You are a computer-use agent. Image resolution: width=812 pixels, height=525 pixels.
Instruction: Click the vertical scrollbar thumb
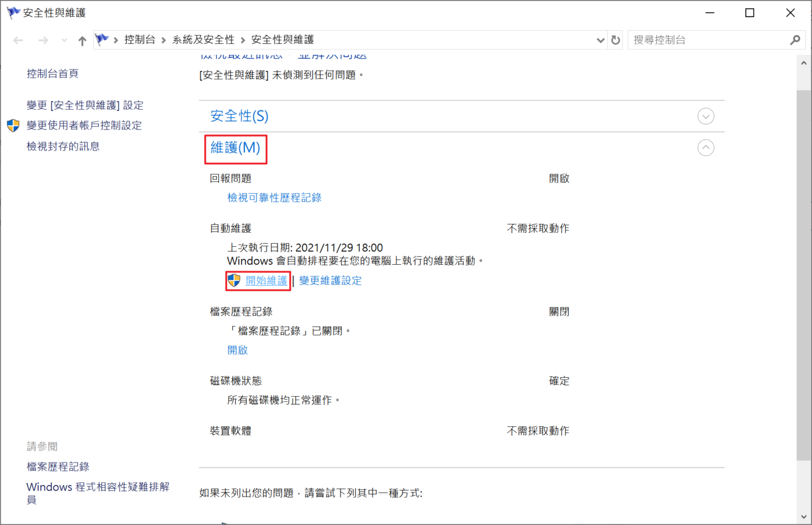[x=804, y=274]
